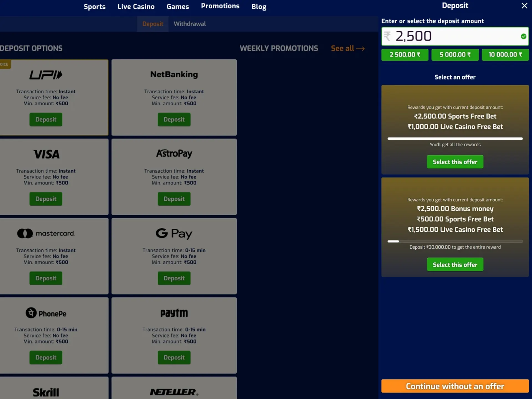Select 10,000 ₹ quick deposit amount
Viewport: 532px width, 399px height.
pos(505,55)
